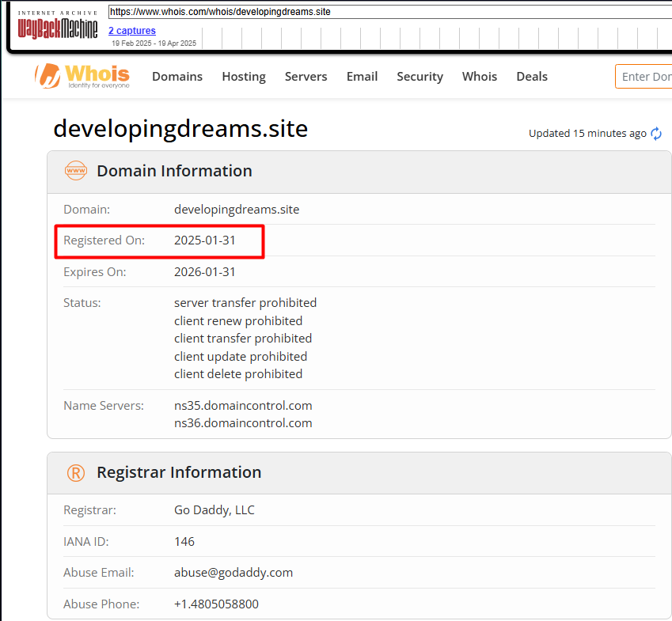
Task: Click the status client update prohibited
Action: 241,356
